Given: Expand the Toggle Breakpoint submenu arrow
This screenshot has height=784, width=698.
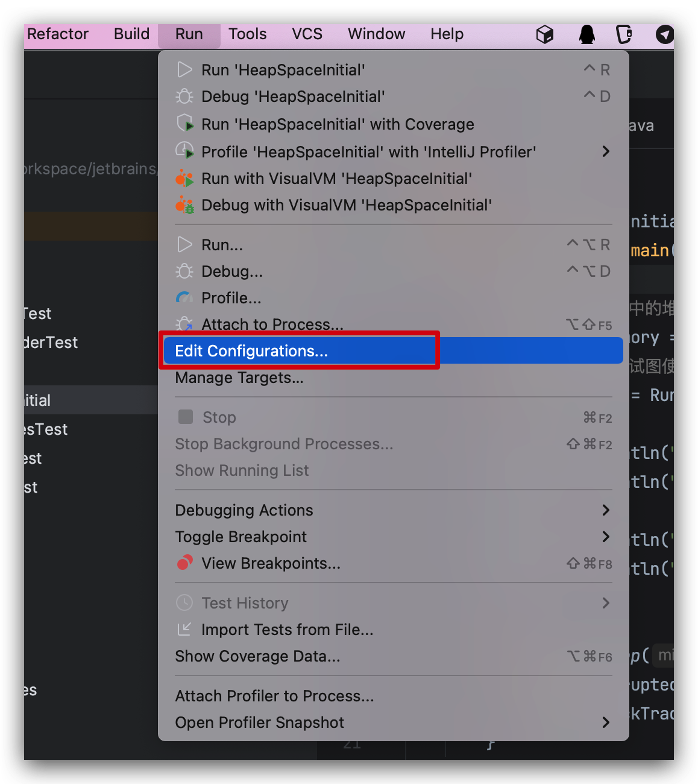Looking at the screenshot, I should 606,537.
